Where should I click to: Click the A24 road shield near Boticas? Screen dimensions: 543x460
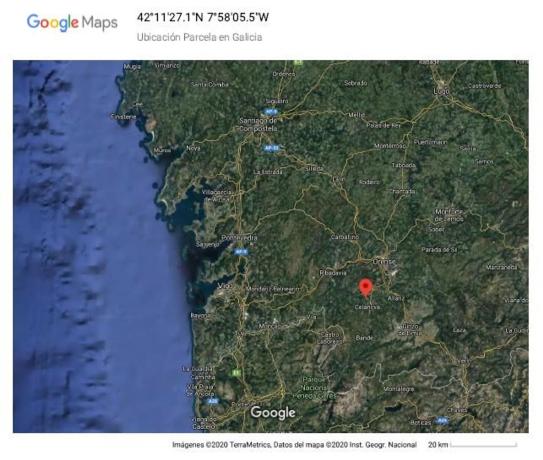(x=442, y=421)
